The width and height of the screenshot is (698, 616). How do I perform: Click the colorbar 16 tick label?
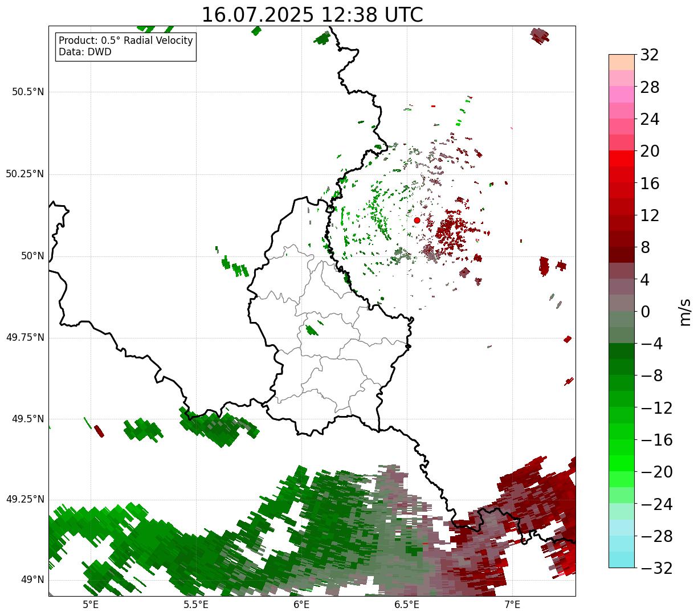click(650, 183)
